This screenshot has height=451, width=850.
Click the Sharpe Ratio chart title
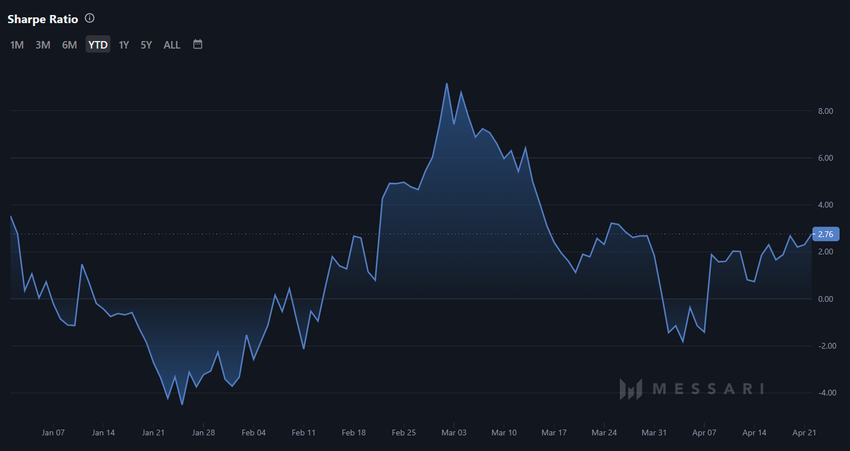(42, 19)
